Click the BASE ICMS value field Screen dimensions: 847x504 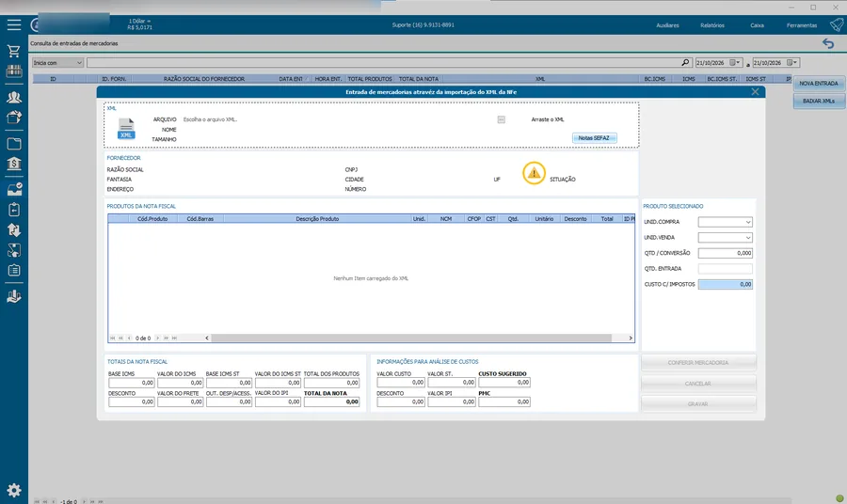pos(131,383)
